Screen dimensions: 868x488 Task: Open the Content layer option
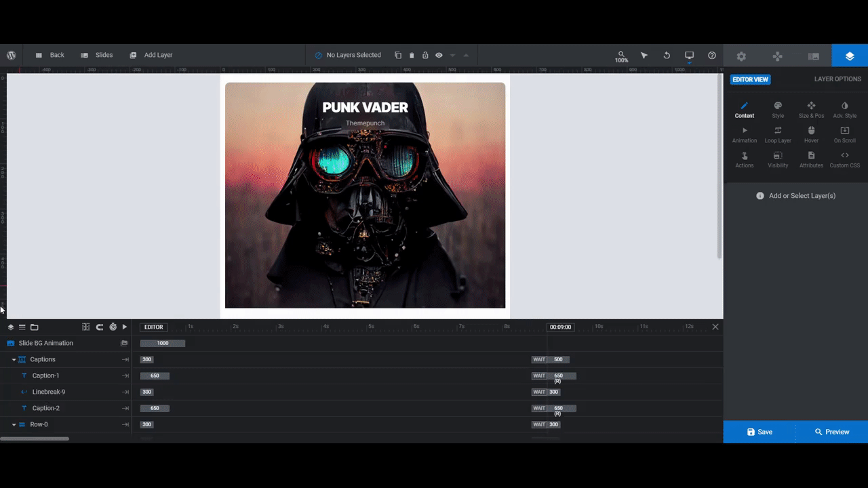(x=745, y=110)
